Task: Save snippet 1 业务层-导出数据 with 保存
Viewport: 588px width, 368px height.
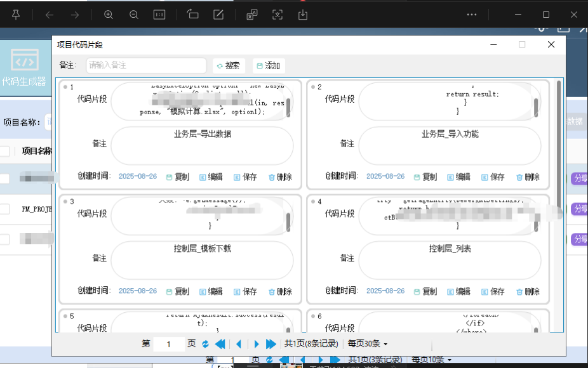Action: 245,177
